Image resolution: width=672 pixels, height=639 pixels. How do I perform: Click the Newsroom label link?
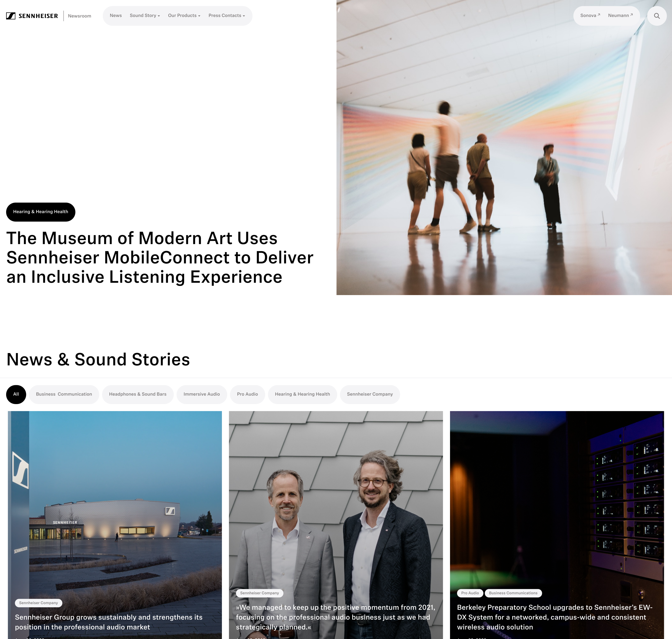tap(79, 16)
